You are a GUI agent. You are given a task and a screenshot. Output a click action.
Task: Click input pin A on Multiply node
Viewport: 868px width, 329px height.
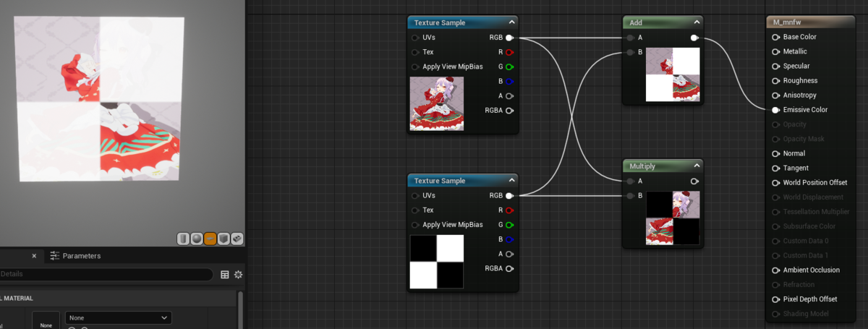[x=631, y=181]
